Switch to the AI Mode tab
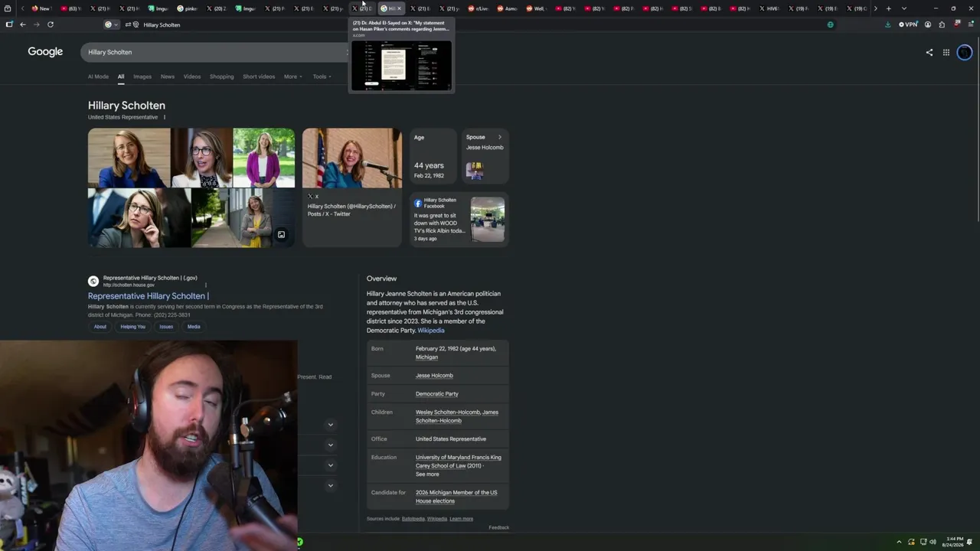Image resolution: width=980 pixels, height=551 pixels. coord(98,77)
